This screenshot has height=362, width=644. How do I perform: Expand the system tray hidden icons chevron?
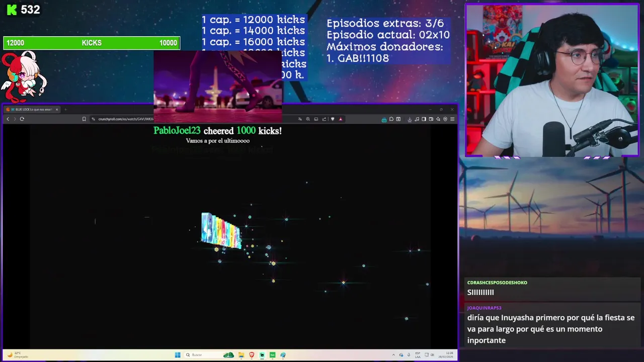(393, 355)
